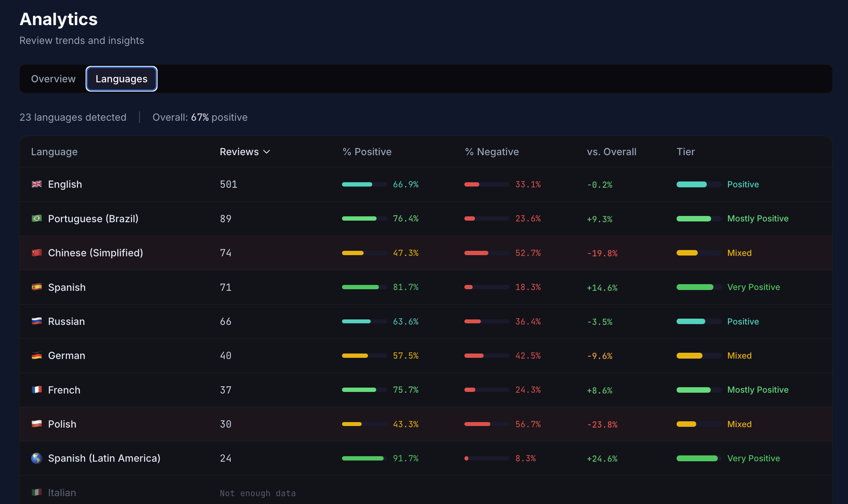
Task: Collapse the Reviews column sorting chevron
Action: pos(268,152)
